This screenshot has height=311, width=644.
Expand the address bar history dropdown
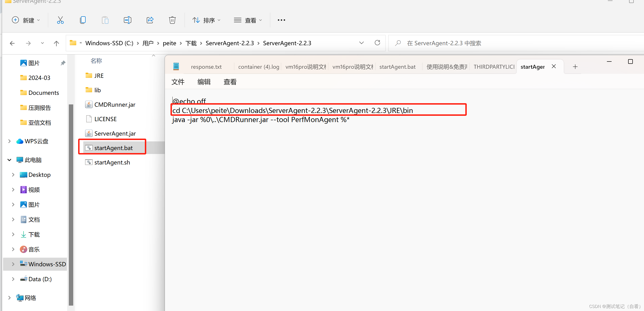(x=361, y=43)
